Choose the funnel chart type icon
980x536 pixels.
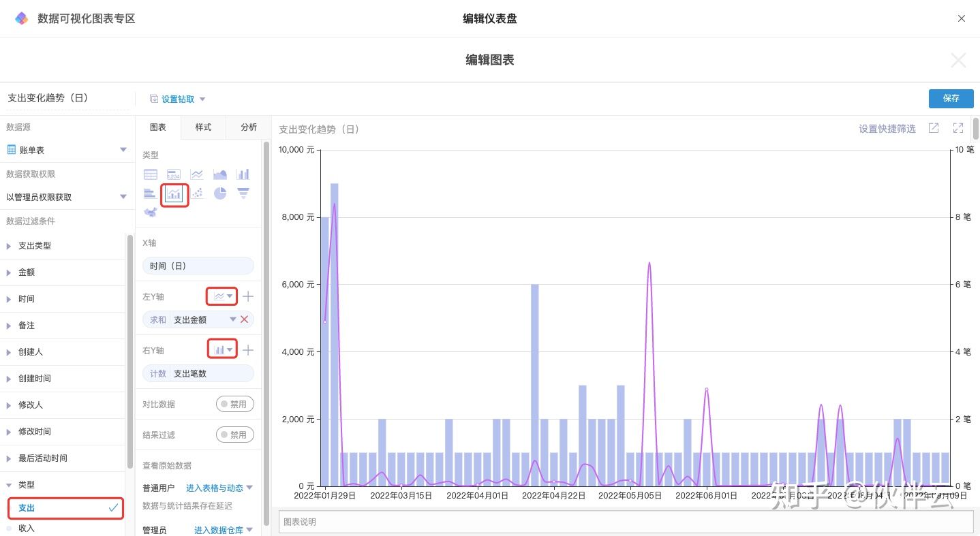tap(243, 193)
